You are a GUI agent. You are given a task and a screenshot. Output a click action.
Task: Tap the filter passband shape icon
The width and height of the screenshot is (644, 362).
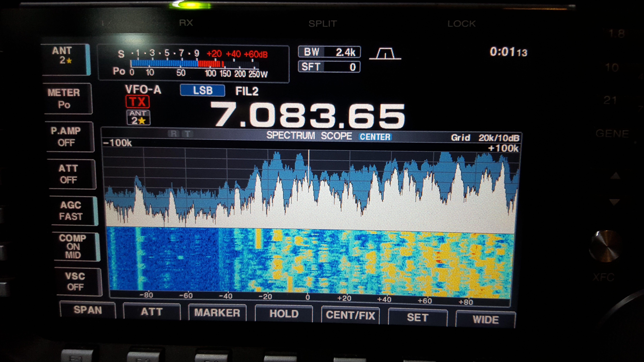point(385,54)
